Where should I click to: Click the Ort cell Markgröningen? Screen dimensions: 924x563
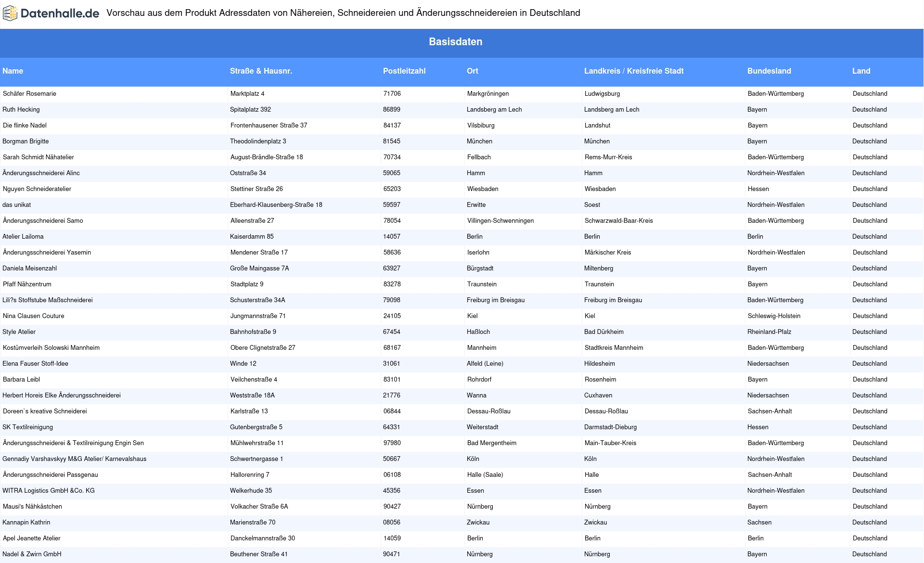pyautogui.click(x=488, y=94)
